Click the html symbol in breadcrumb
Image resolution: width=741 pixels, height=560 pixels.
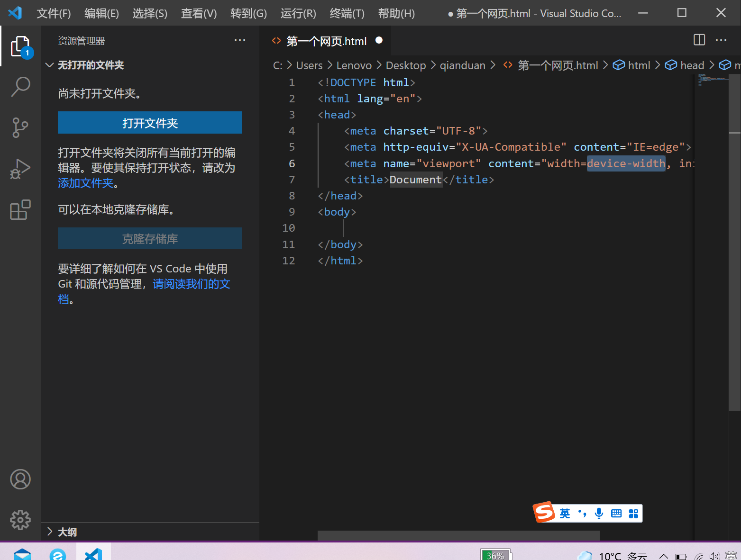coord(639,65)
